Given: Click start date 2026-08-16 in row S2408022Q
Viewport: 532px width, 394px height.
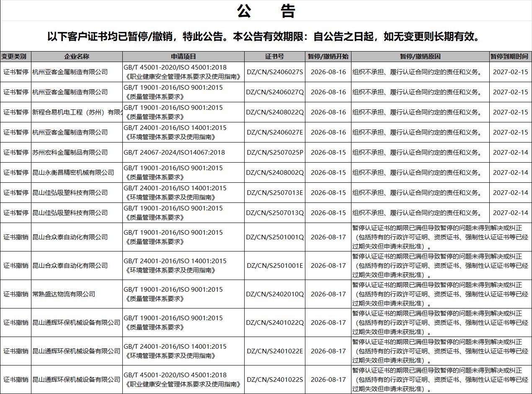Looking at the screenshot, I should click(328, 112).
